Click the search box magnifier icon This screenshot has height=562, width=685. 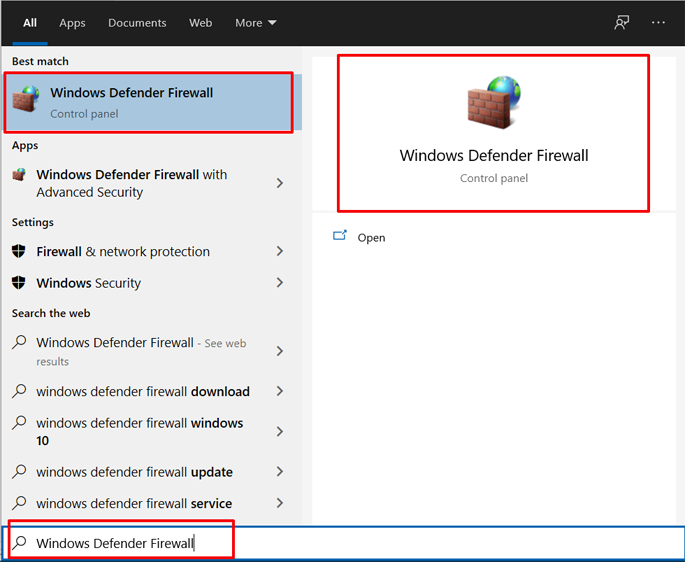[19, 543]
